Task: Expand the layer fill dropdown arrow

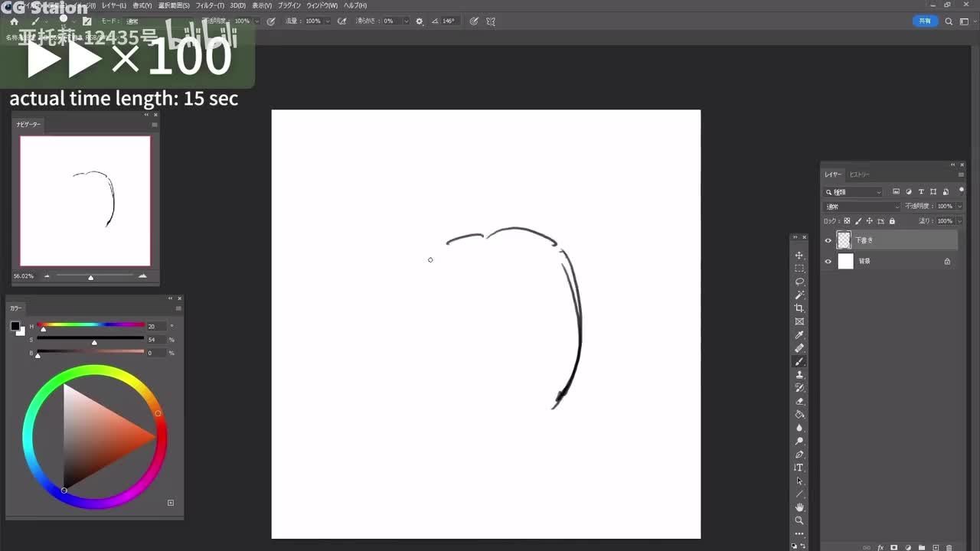Action: point(960,221)
